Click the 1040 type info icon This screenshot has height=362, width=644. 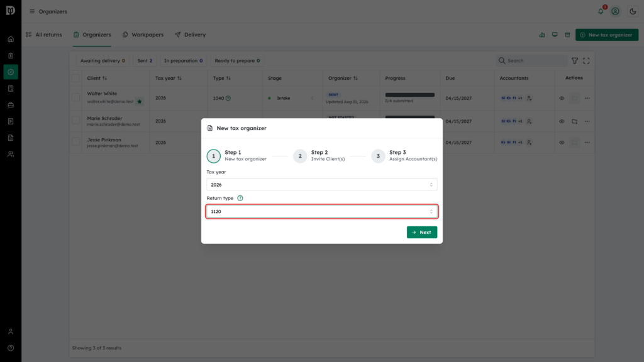point(228,98)
